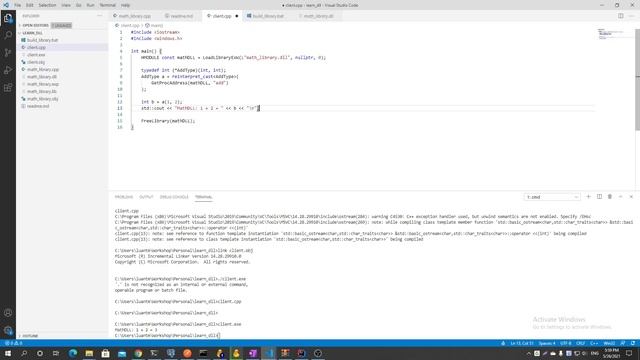
Task: Open Windows taskbar search
Action: [x=24, y=353]
